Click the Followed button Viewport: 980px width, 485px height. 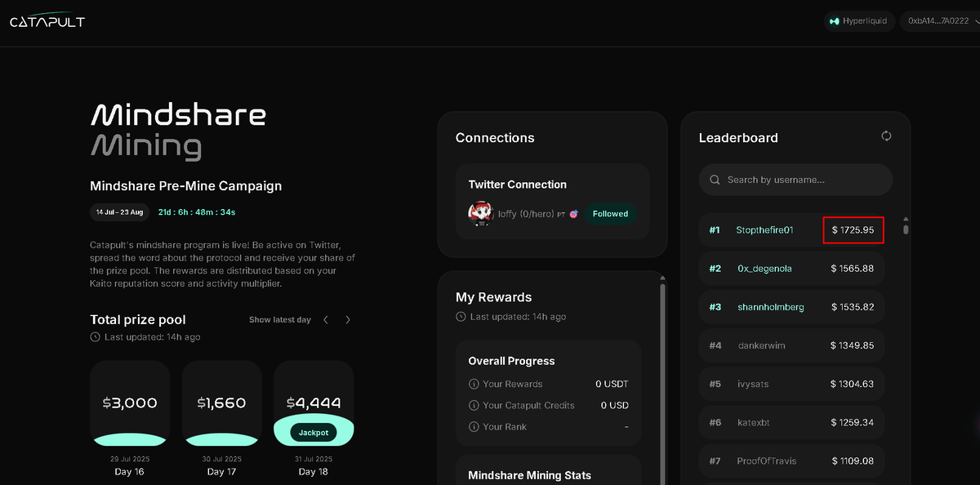click(x=610, y=214)
